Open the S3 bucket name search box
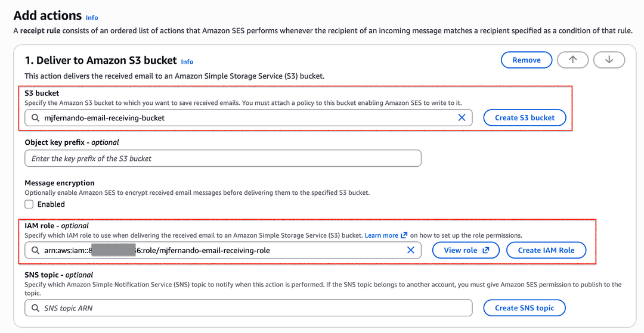The image size is (644, 333). tap(249, 118)
